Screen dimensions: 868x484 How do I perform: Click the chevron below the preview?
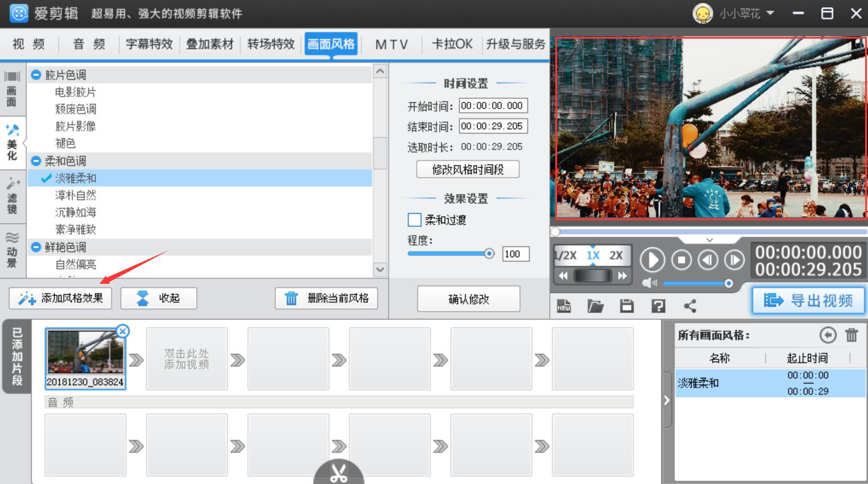(709, 240)
